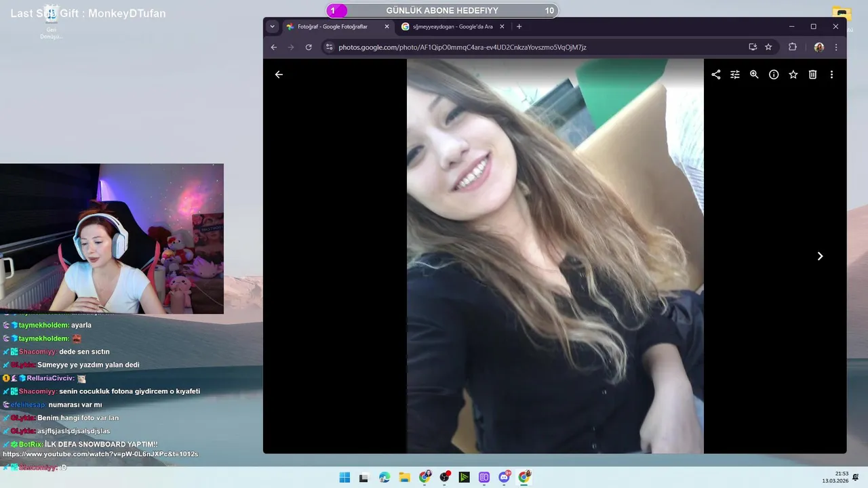Reload the photos page

(309, 47)
